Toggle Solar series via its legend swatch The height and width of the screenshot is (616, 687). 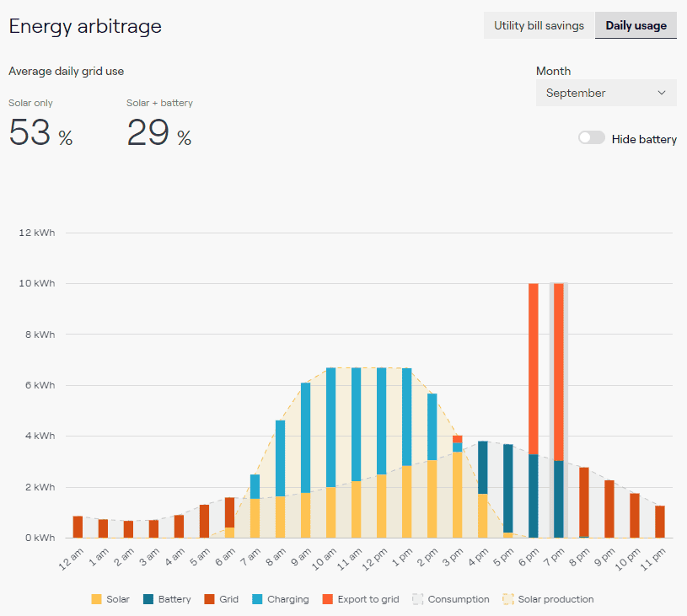coord(96,599)
